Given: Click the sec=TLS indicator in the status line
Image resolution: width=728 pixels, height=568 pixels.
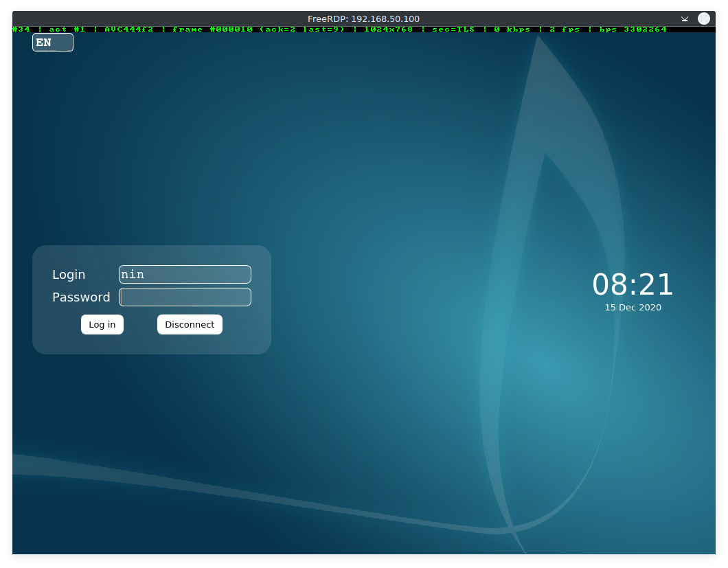Looking at the screenshot, I should tap(453, 30).
